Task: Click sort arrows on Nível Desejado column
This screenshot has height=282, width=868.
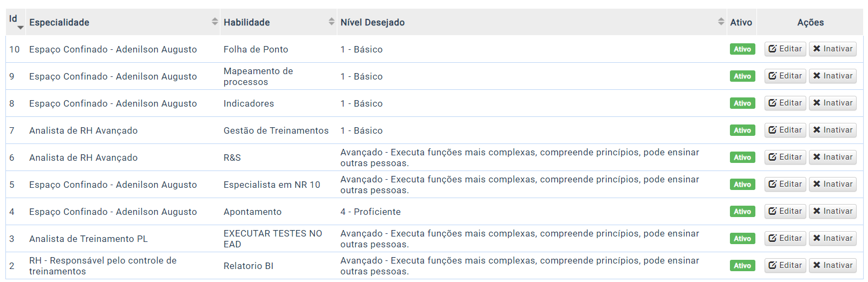Action: tap(721, 22)
